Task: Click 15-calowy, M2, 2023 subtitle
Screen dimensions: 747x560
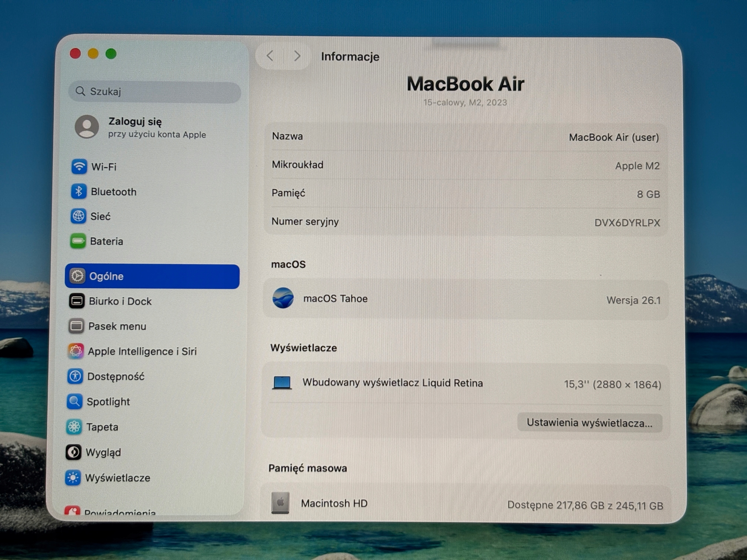Action: (465, 102)
